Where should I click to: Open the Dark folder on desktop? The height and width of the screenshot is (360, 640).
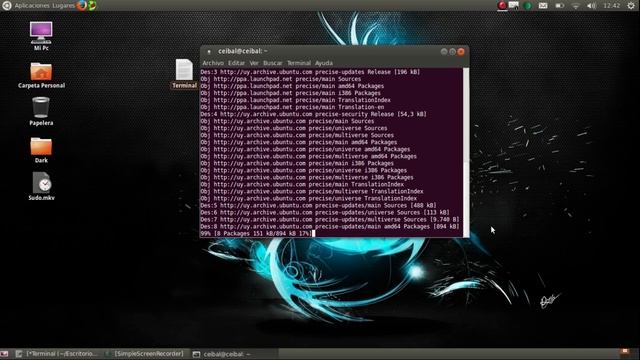click(41, 149)
